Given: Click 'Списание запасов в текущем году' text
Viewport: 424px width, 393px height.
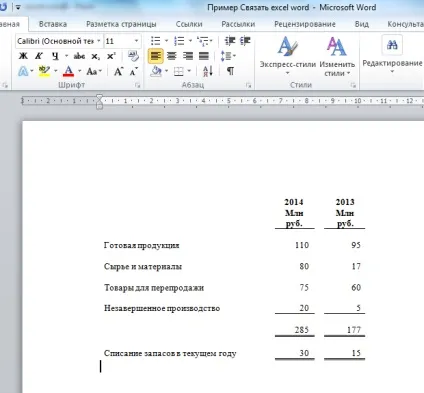Looking at the screenshot, I should click(170, 353).
